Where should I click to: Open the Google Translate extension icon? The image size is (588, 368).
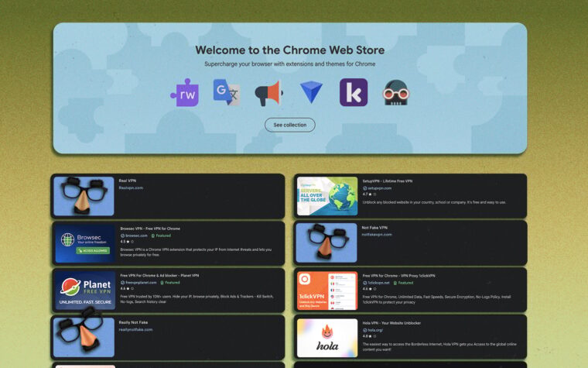pos(227,92)
